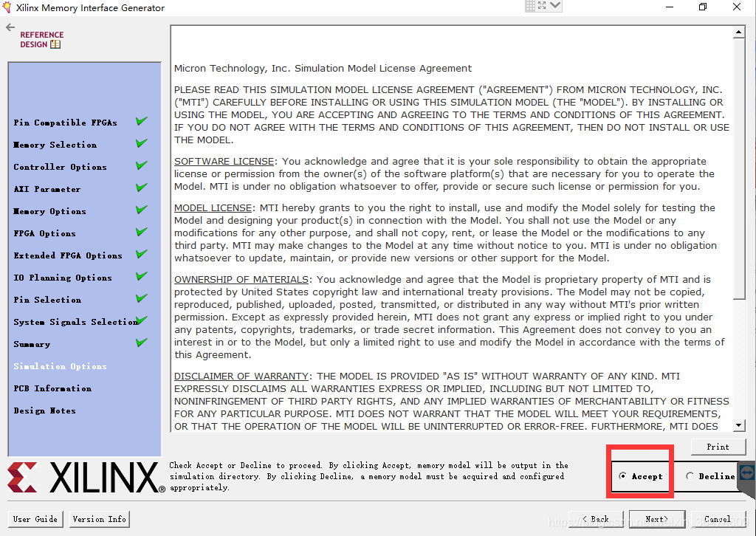Open the AXI Parameter step
Screen dimensions: 756x536
click(x=47, y=189)
